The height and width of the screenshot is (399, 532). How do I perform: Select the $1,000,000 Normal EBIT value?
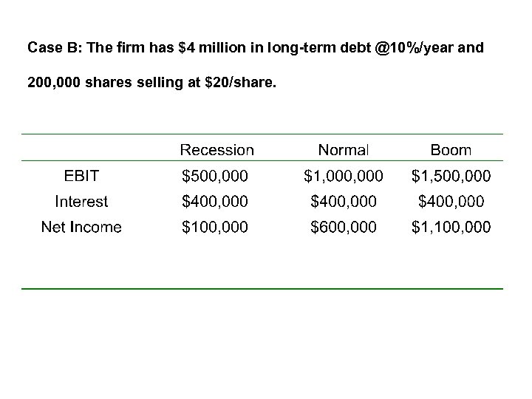pos(344,176)
